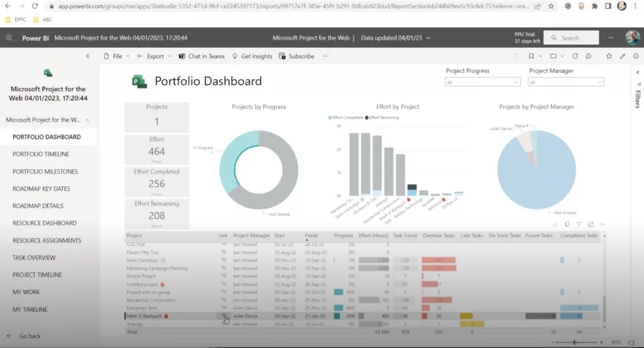Expand the Data updated dropdown

(x=428, y=38)
